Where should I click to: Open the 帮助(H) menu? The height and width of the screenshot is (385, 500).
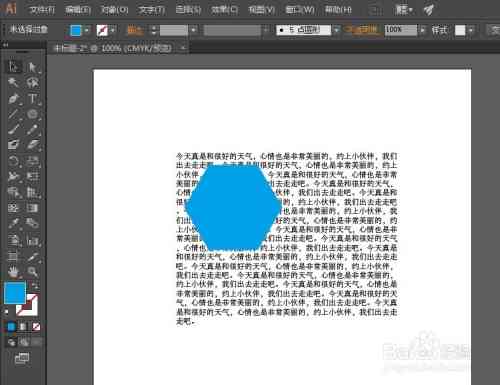pyautogui.click(x=338, y=10)
